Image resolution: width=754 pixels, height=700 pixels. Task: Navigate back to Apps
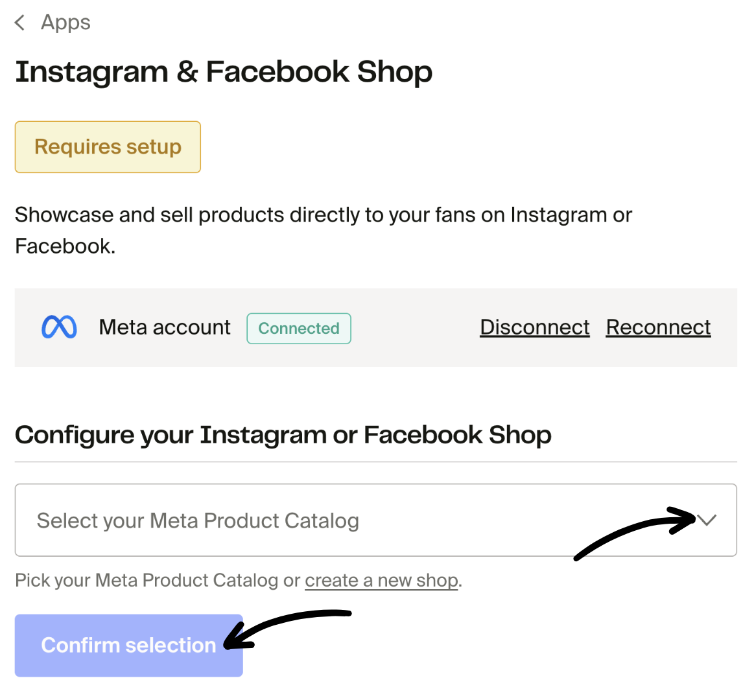pos(65,22)
